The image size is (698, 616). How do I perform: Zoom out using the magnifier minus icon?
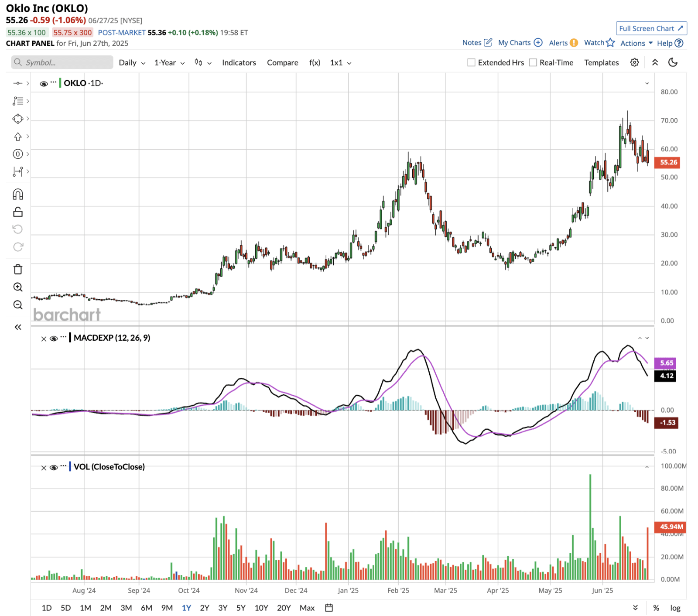(x=17, y=305)
